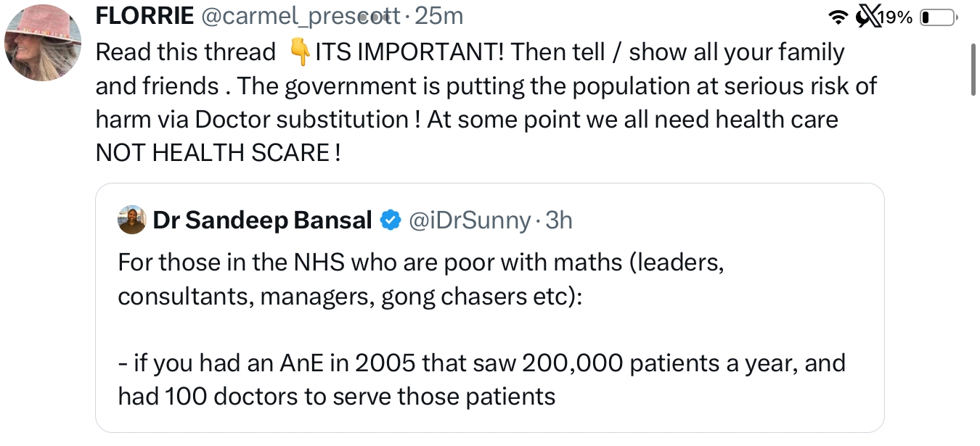Click the 25m tweet timestamp
980x446 pixels.
point(438,15)
